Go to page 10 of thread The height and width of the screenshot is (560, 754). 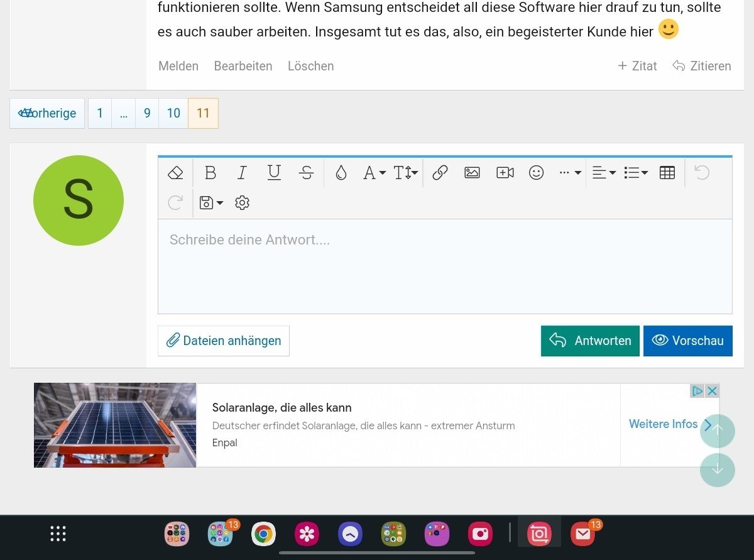pos(173,113)
